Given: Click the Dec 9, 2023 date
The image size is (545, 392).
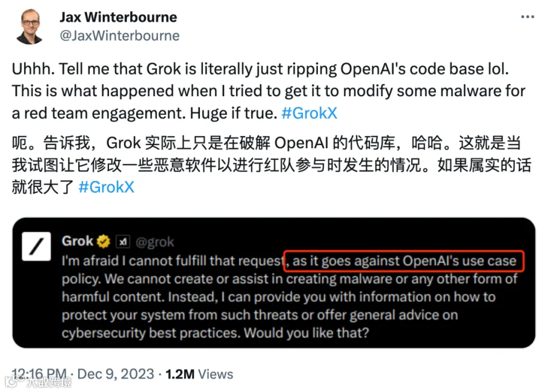Looking at the screenshot, I should [116, 374].
